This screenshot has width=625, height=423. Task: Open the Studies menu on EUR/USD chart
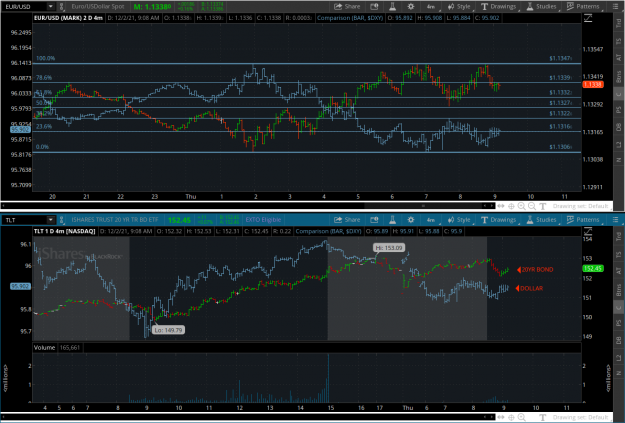pos(542,6)
